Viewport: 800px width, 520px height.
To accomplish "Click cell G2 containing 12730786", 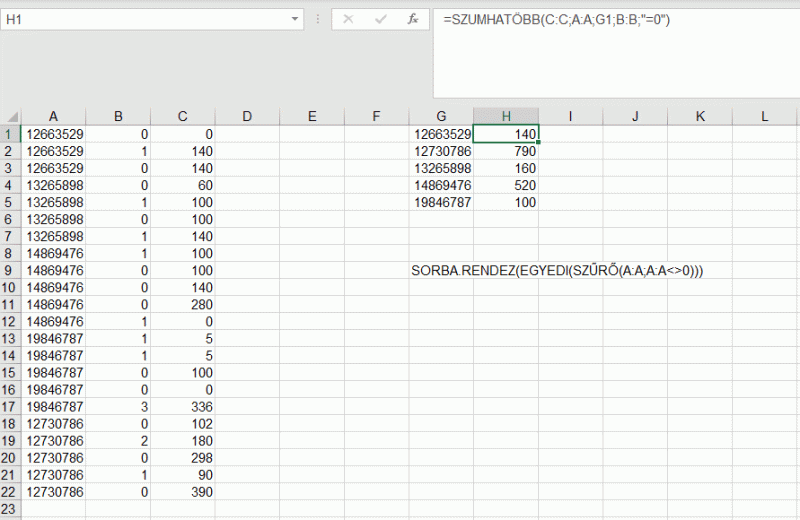I will point(441,151).
